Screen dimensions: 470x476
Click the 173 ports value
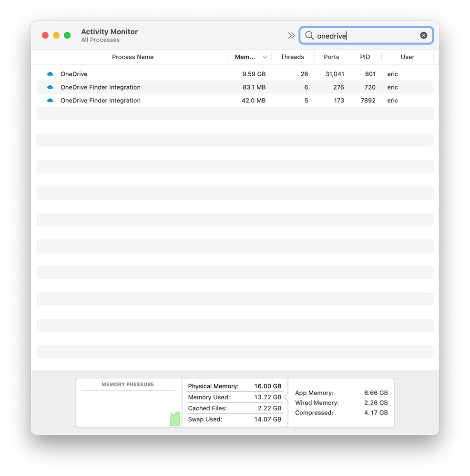point(339,101)
